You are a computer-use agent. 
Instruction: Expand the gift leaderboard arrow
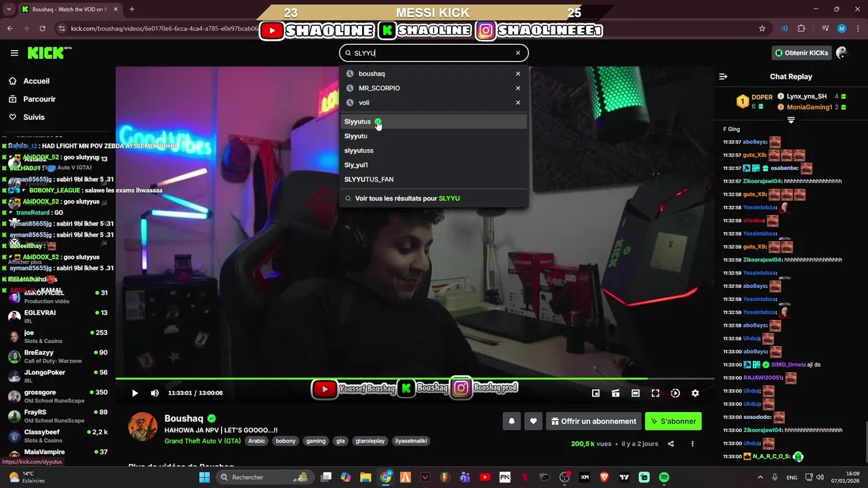[791, 120]
